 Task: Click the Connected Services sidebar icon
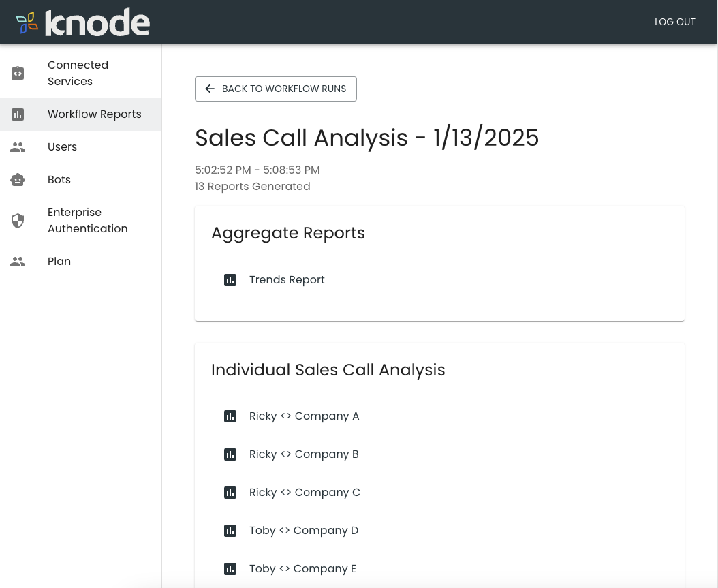[18, 74]
